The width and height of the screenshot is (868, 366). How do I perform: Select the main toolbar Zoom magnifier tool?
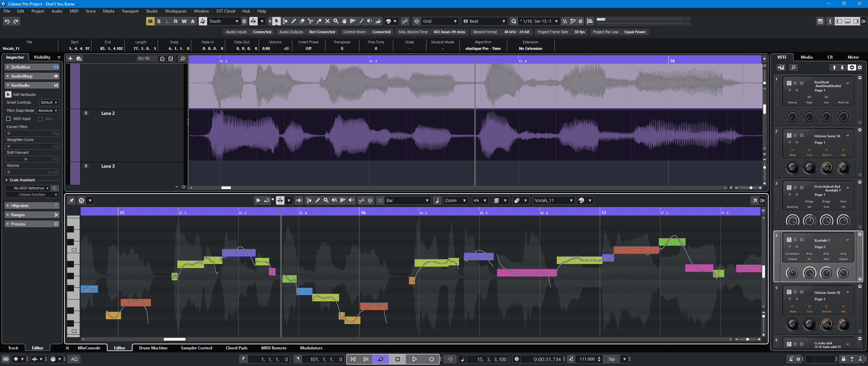click(336, 21)
